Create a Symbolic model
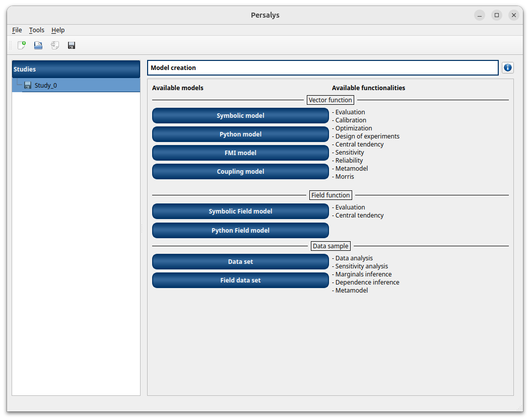This screenshot has height=420, width=530. coord(240,115)
